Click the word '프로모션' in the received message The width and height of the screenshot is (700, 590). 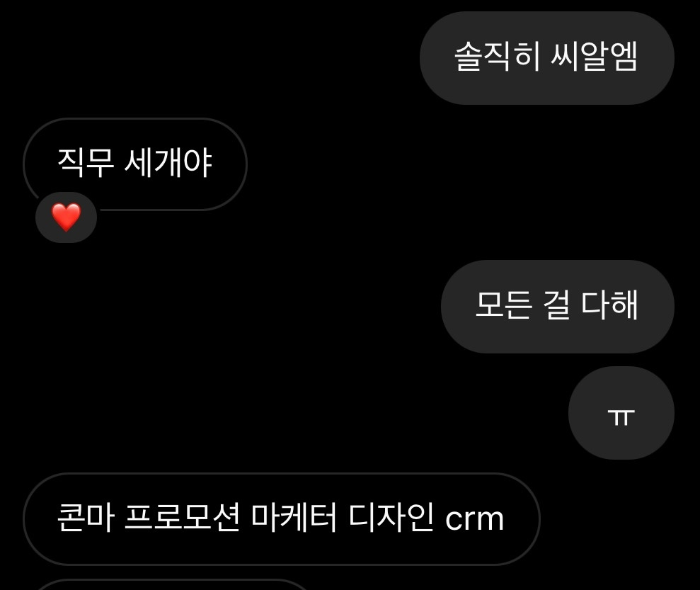tap(182, 517)
